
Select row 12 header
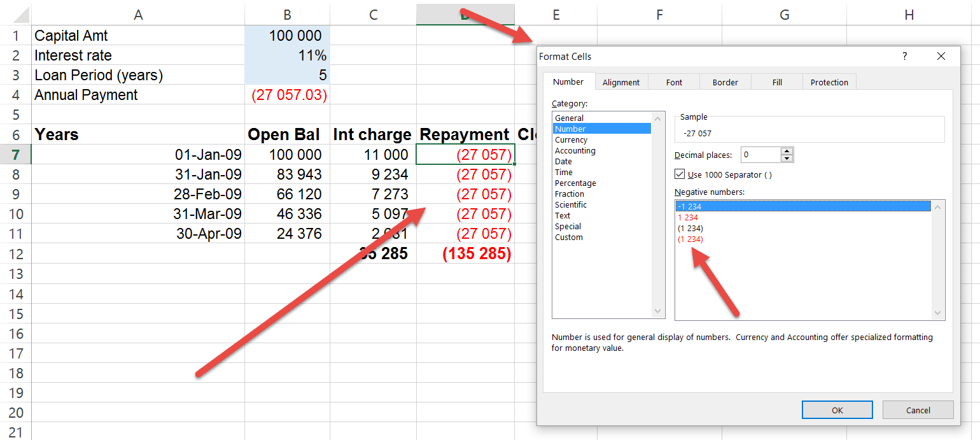click(15, 253)
